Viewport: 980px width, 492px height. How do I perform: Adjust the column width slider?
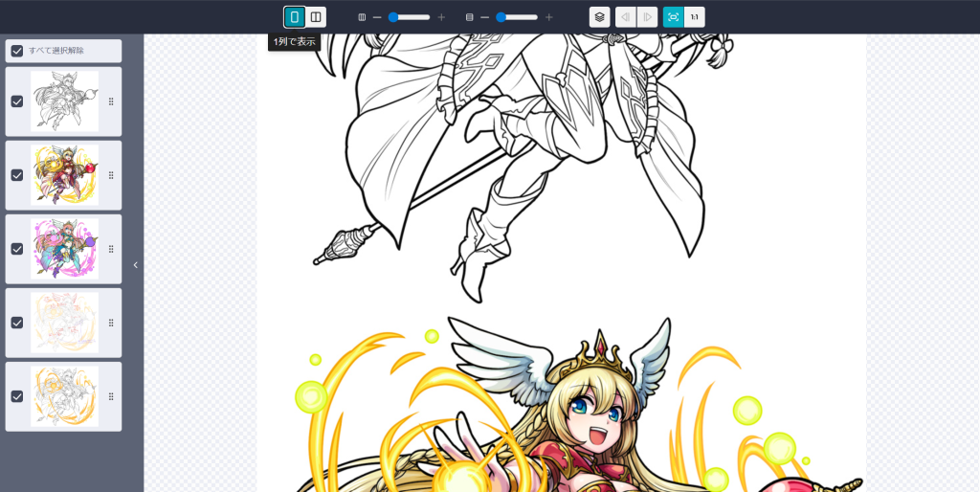tap(410, 17)
